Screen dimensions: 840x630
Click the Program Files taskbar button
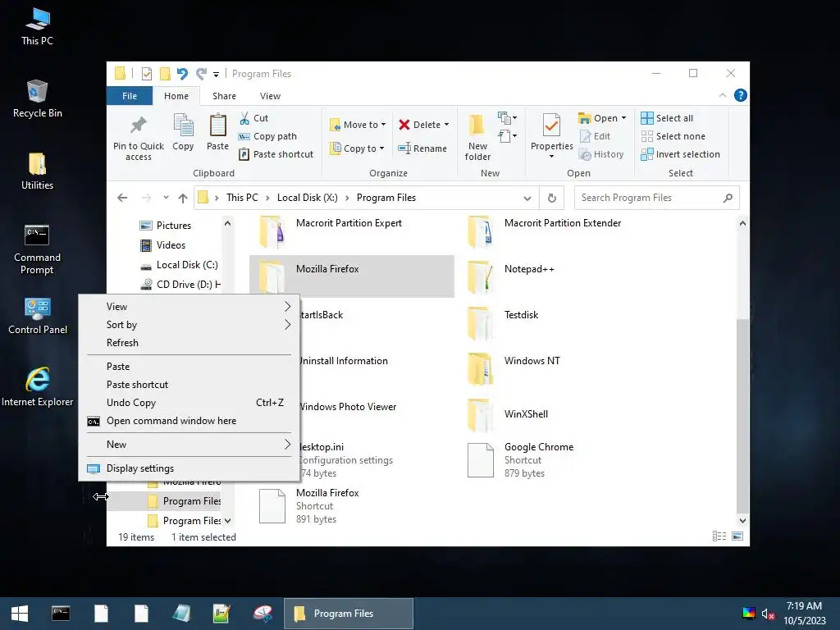point(348,614)
